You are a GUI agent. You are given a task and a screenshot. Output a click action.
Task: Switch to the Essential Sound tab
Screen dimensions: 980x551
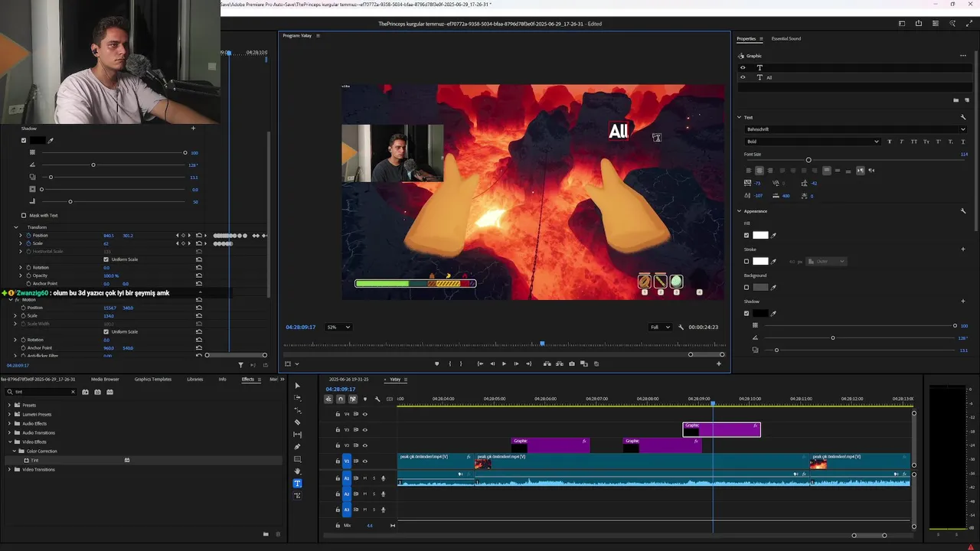tap(786, 38)
